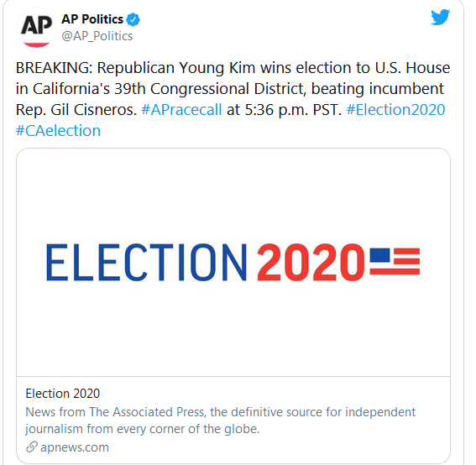Viewport: 476px width, 465px height.
Task: Click the Election 2020 card image
Action: [233, 262]
